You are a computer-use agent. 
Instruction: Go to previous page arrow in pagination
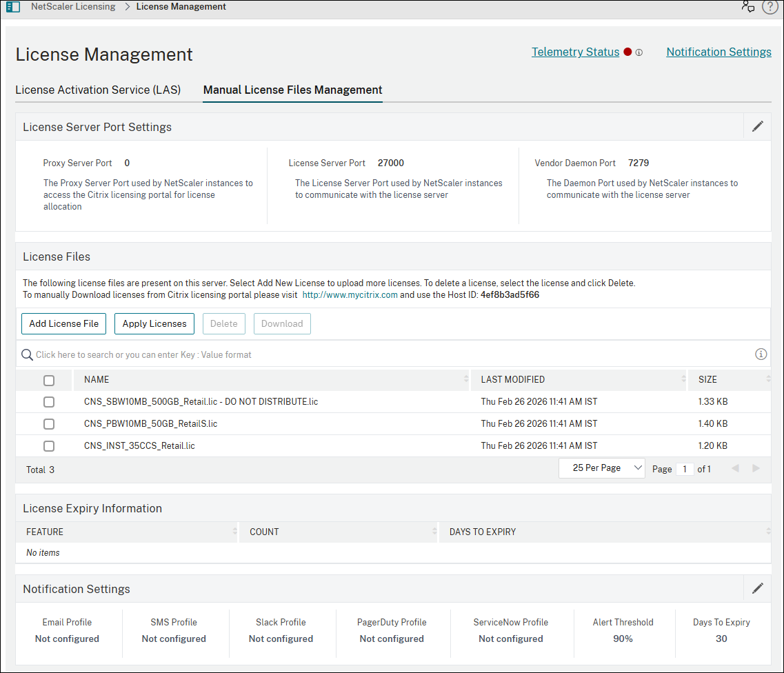click(735, 468)
